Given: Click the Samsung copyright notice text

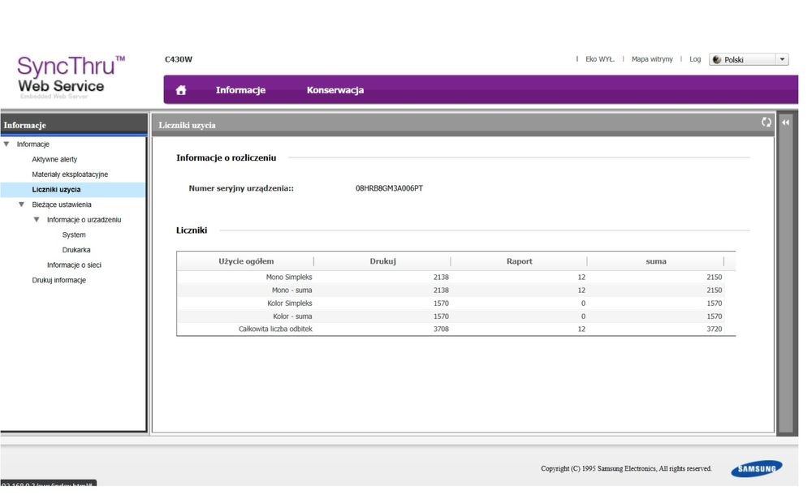Looking at the screenshot, I should click(626, 469).
